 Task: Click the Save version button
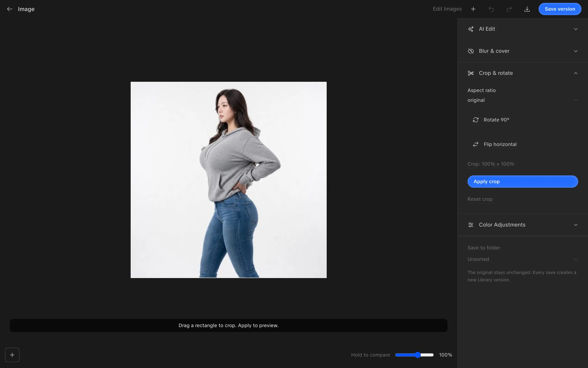coord(560,9)
